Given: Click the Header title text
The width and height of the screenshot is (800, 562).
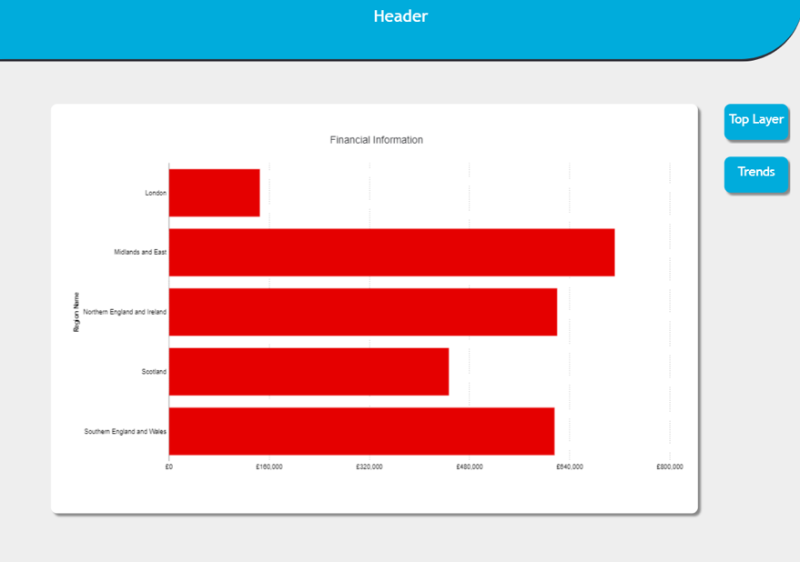Looking at the screenshot, I should 400,17.
